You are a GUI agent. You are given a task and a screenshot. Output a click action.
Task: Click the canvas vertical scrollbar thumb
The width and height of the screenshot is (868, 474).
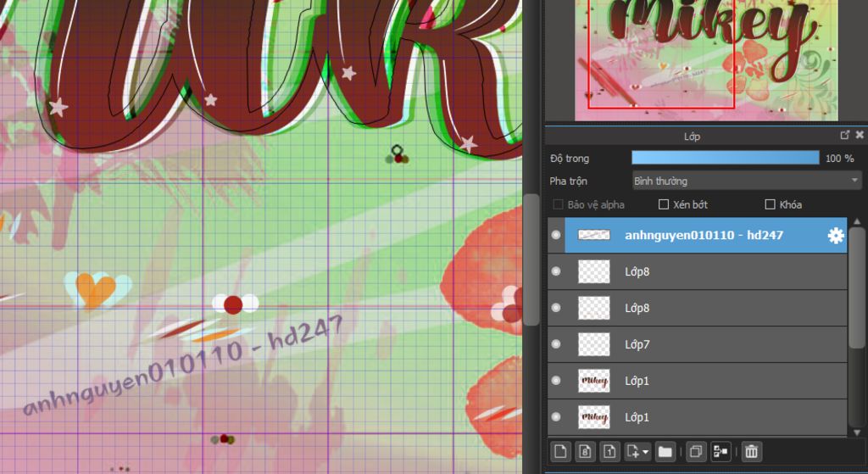tap(531, 259)
